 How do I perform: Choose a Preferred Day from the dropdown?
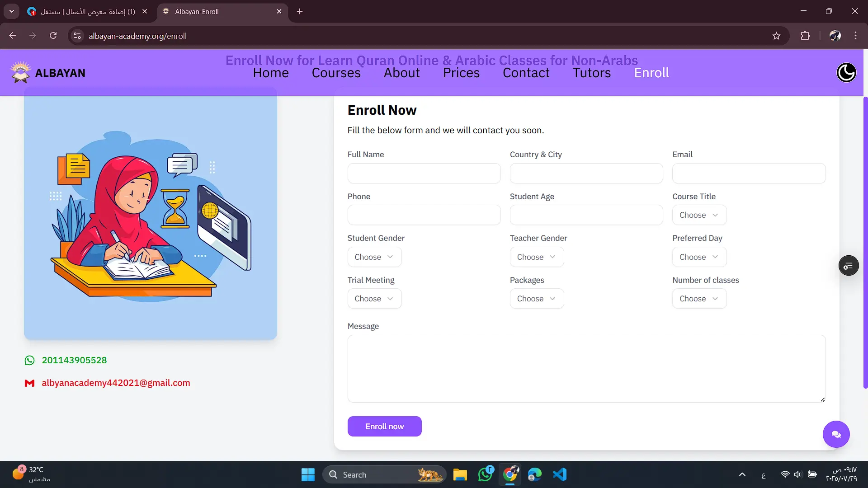click(x=699, y=257)
